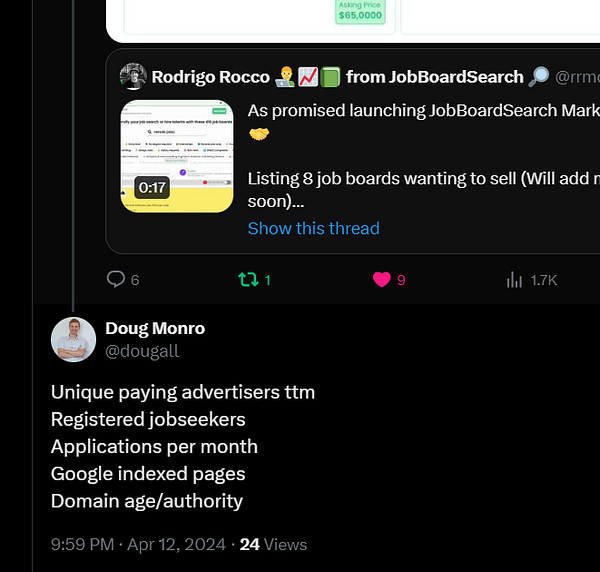The height and width of the screenshot is (572, 600).
Task: Click the @dougall handle
Action: 142,351
